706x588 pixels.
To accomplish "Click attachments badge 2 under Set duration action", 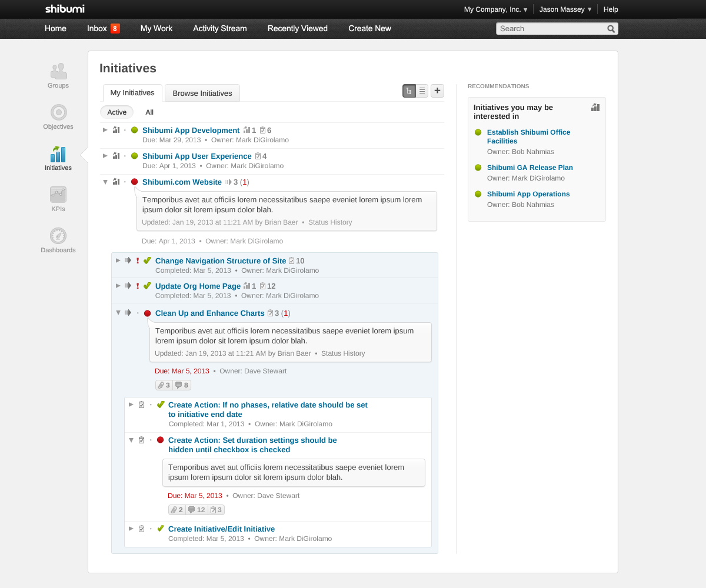I will 177,510.
